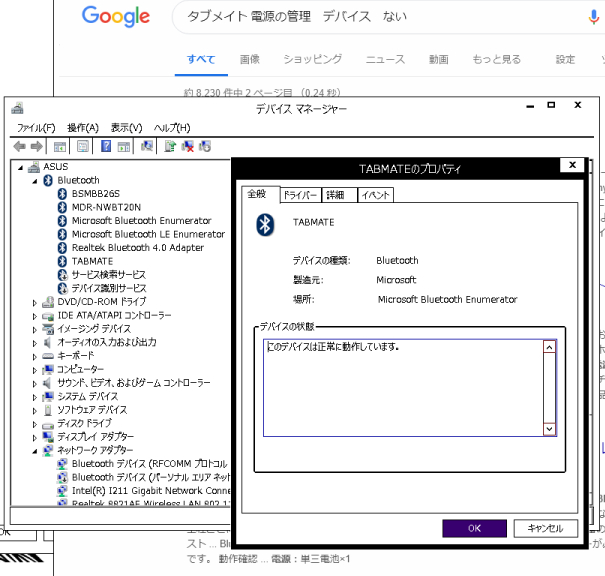Expand the DVD/CD-ROM ドライブ category
Image resolution: width=605 pixels, height=576 pixels.
[x=35, y=302]
